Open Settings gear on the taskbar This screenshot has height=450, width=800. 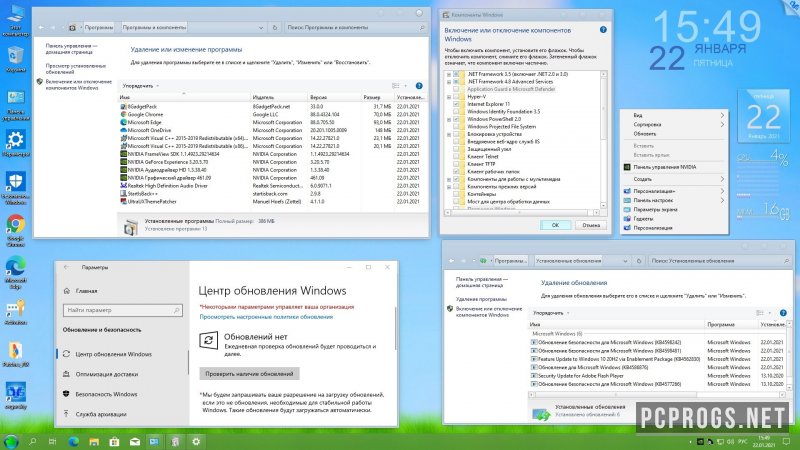click(x=196, y=442)
